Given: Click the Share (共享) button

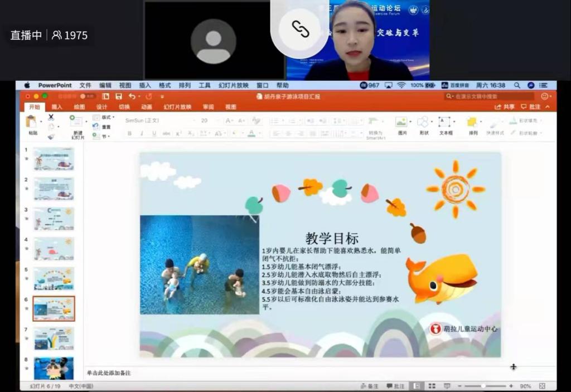Looking at the screenshot, I should point(505,107).
